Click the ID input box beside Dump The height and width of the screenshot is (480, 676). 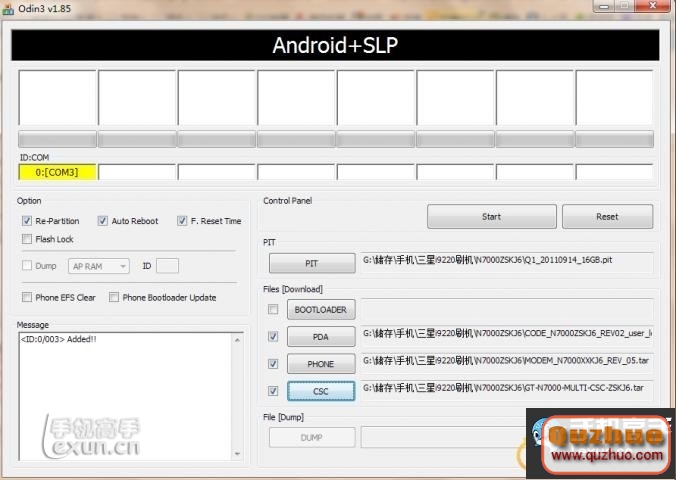click(x=167, y=266)
